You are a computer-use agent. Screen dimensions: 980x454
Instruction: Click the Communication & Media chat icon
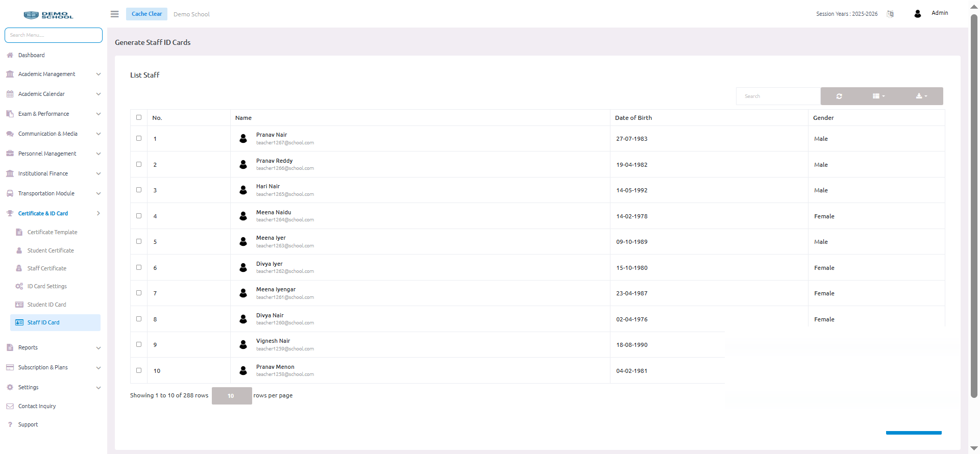coord(10,134)
